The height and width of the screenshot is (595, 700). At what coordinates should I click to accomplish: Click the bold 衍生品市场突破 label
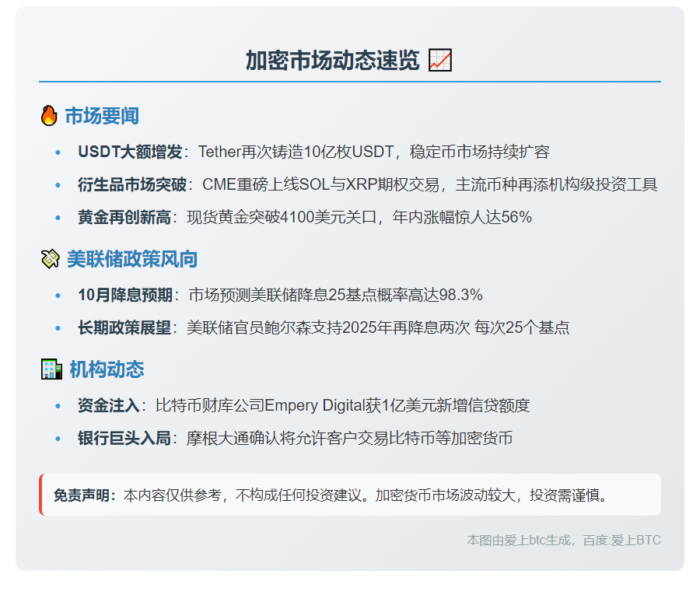[x=131, y=185]
